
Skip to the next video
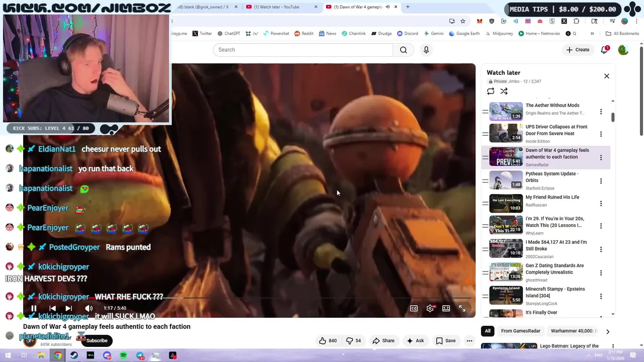pos(69,308)
